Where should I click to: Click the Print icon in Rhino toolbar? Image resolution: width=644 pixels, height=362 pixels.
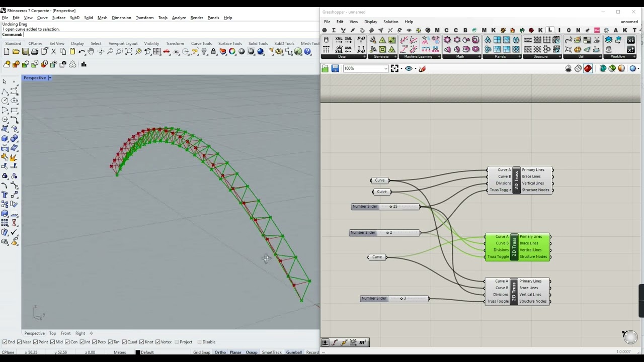[35, 51]
